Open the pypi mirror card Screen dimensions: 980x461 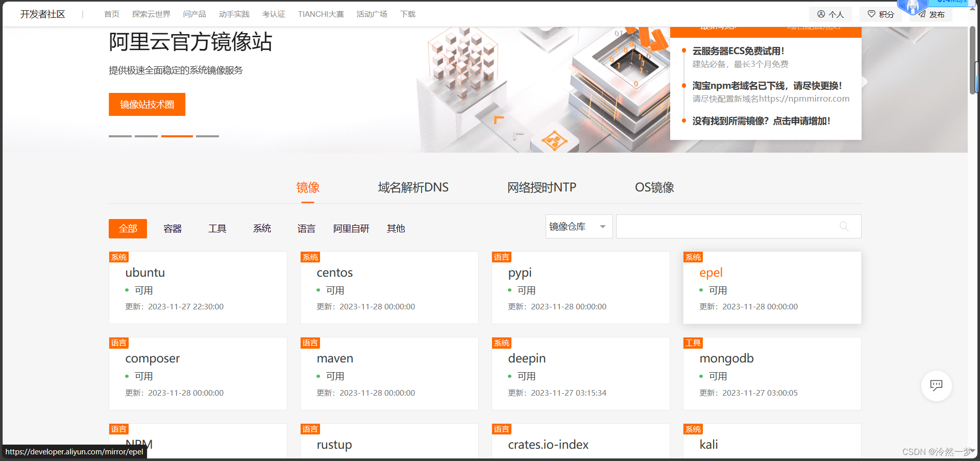581,287
